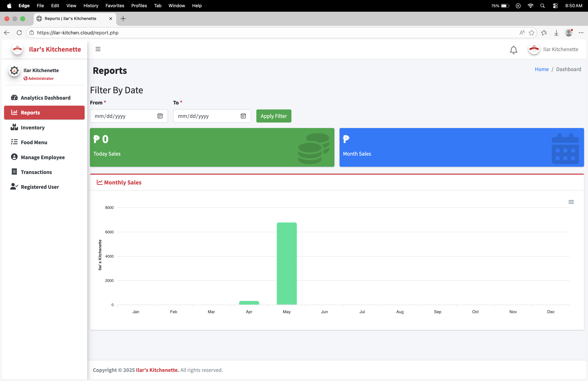Click the notification bell icon
588x381 pixels.
(513, 50)
